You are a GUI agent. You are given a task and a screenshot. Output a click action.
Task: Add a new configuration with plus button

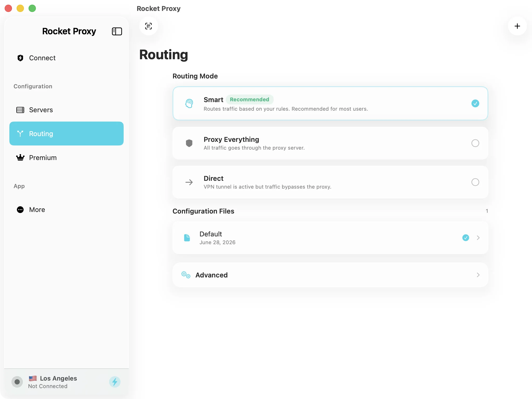point(517,26)
